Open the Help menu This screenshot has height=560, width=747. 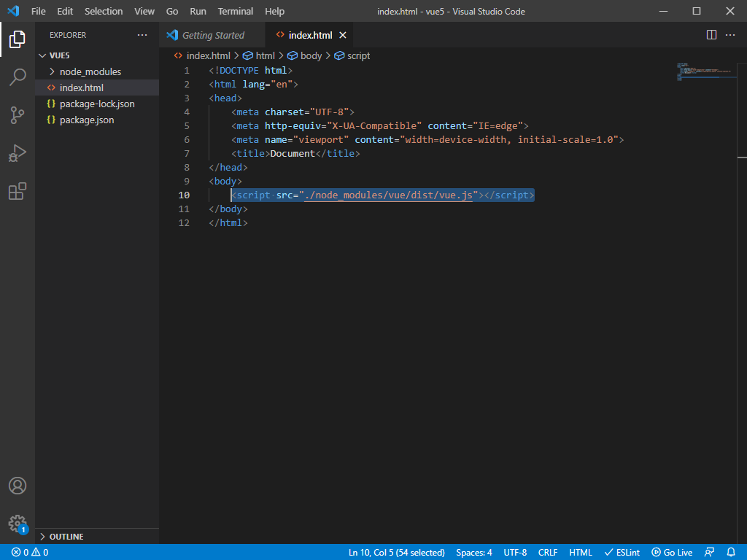274,11
